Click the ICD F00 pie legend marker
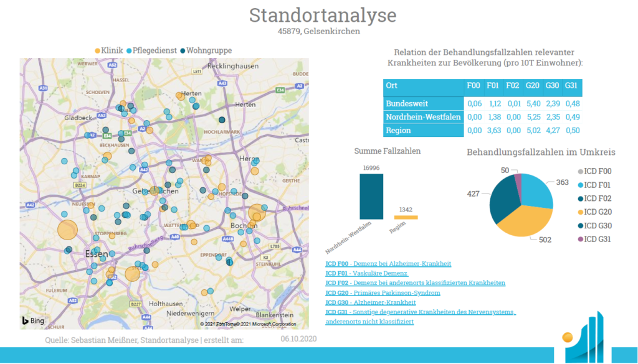Viewport: 638px width, 364px height. pos(581,171)
